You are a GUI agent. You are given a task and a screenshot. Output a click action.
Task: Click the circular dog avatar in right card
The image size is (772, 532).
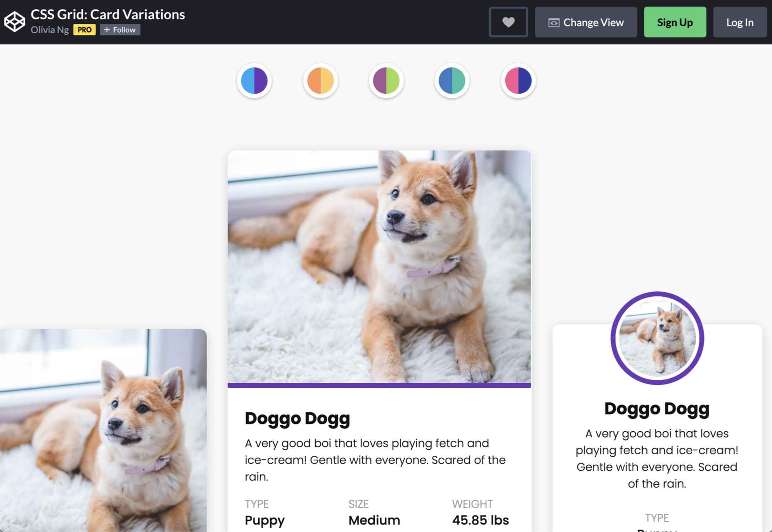657,338
